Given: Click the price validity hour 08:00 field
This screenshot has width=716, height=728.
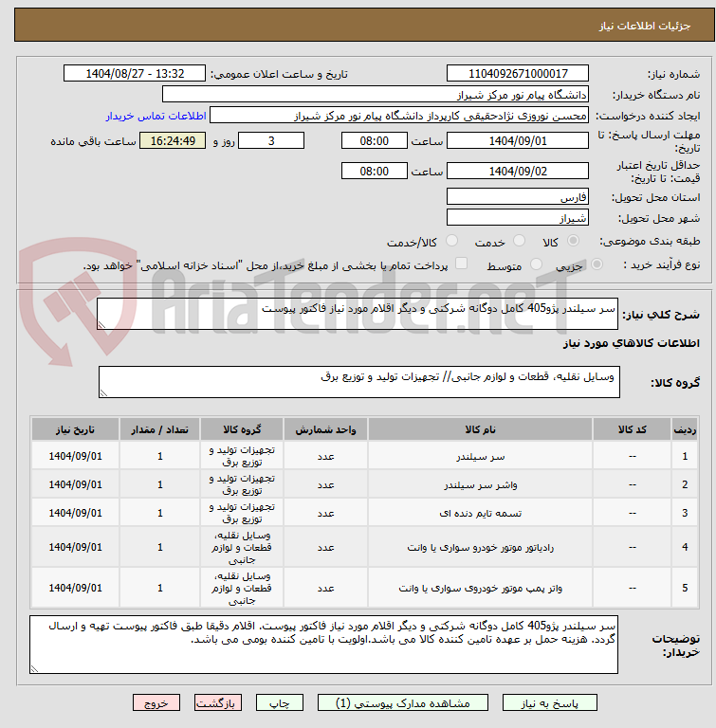Looking at the screenshot, I should (375, 171).
